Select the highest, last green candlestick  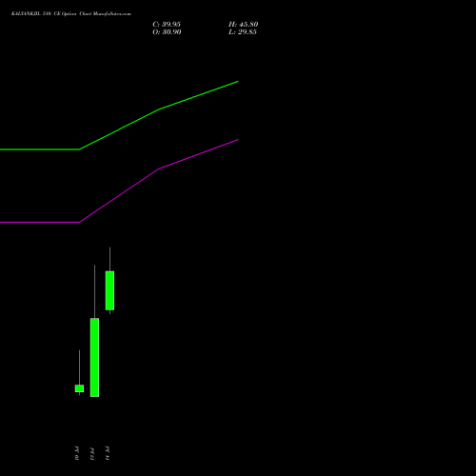coord(109,290)
